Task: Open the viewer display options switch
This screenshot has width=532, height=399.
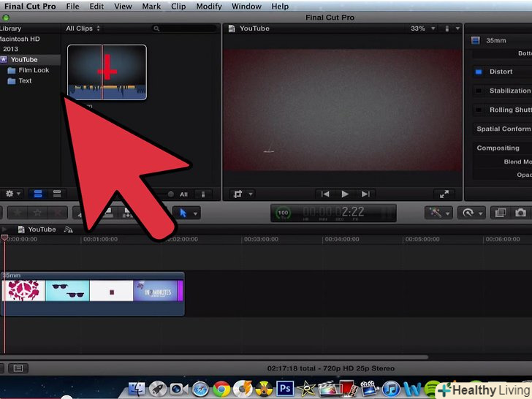Action: (446, 28)
